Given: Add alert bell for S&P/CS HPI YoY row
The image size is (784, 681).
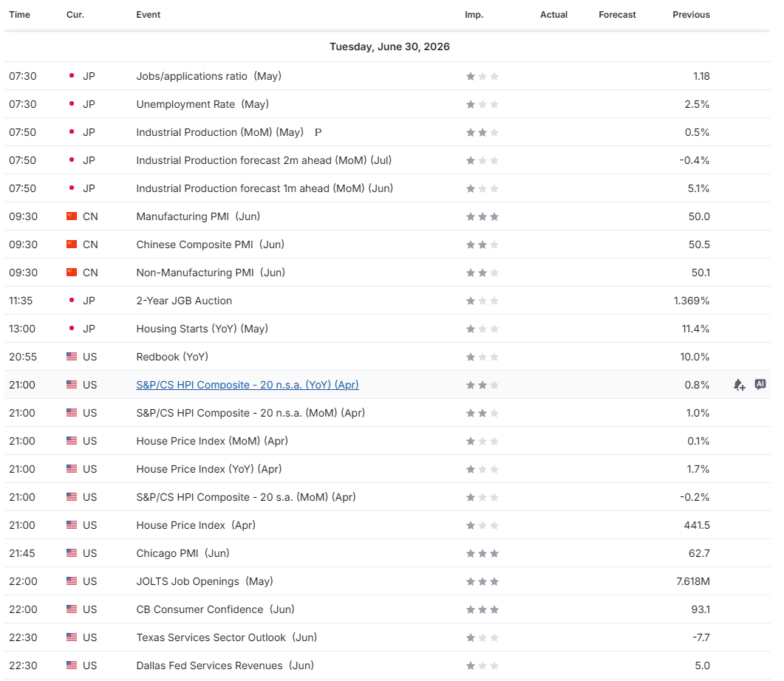Looking at the screenshot, I should [739, 385].
